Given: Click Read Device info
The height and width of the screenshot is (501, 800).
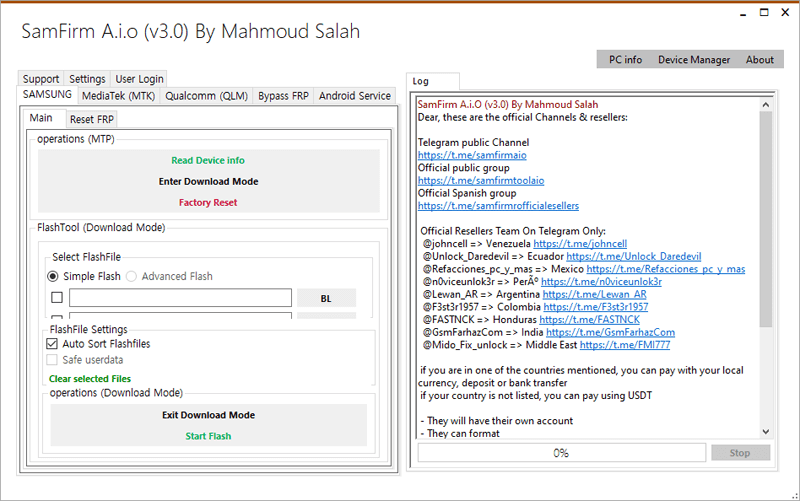Looking at the screenshot, I should click(208, 160).
